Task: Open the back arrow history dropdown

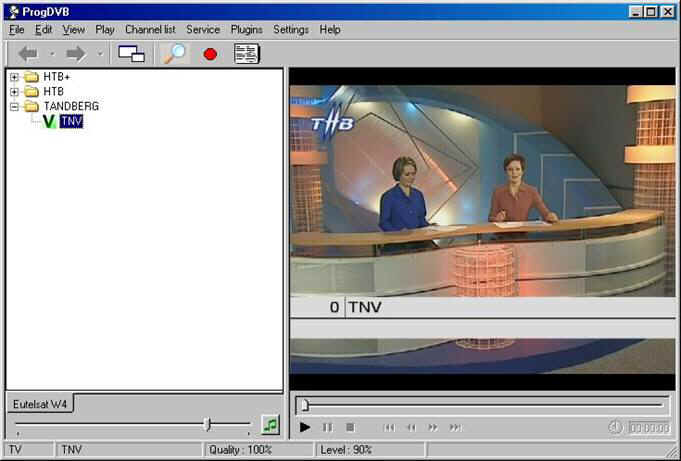Action: (52, 54)
